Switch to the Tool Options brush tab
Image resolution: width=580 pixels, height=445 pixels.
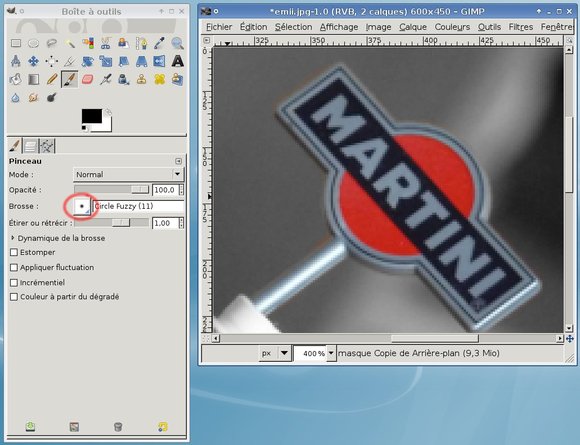(14, 145)
